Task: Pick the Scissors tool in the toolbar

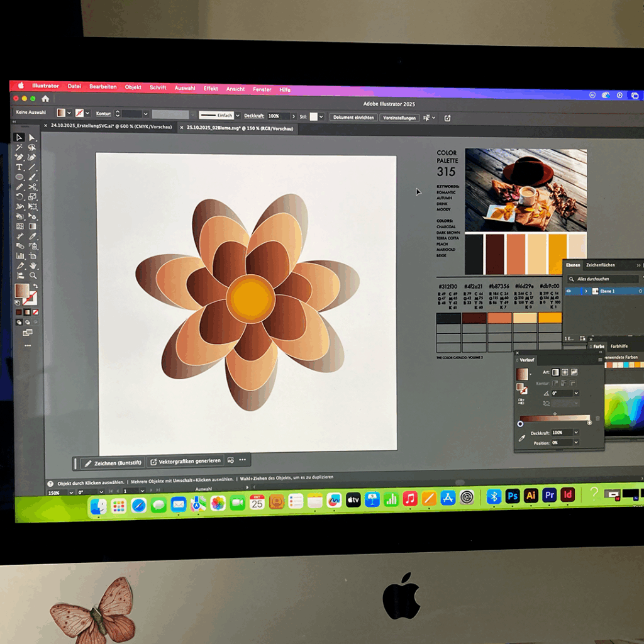Action: point(32,187)
